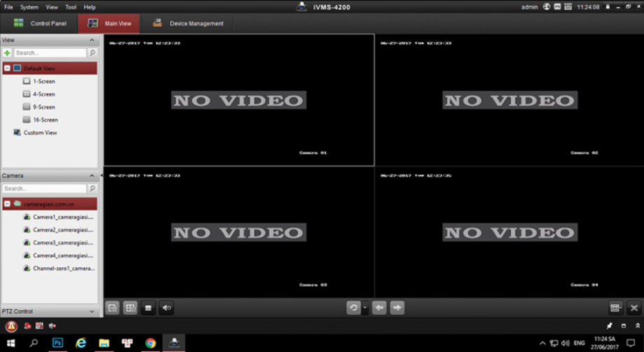
Task: Add a new view with green plus
Action: tap(7, 53)
